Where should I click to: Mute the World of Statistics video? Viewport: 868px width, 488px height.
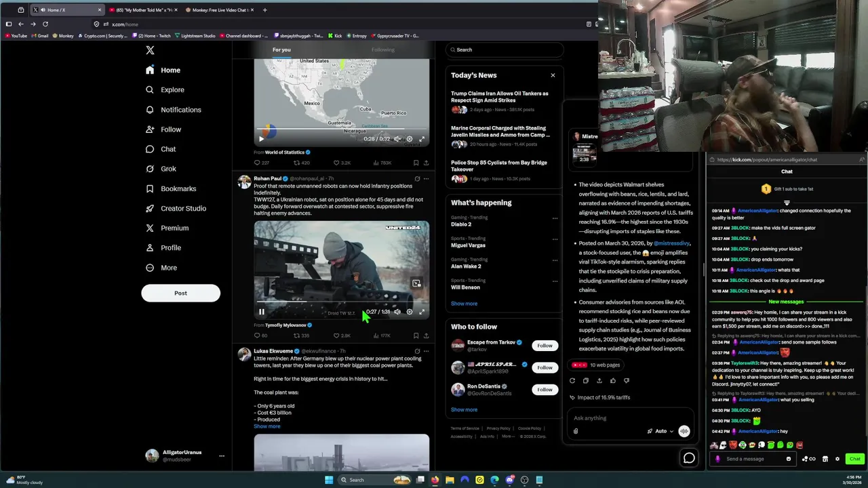coord(397,139)
